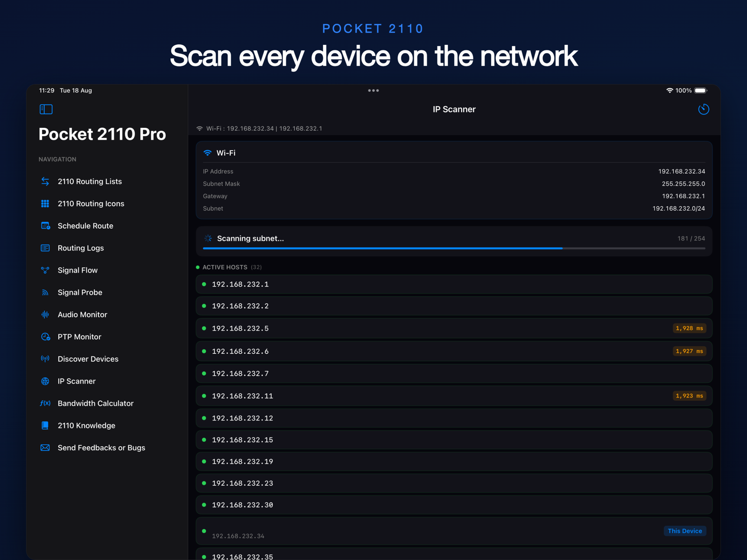Select host 192.168.232.19
This screenshot has height=560, width=747.
point(454,462)
